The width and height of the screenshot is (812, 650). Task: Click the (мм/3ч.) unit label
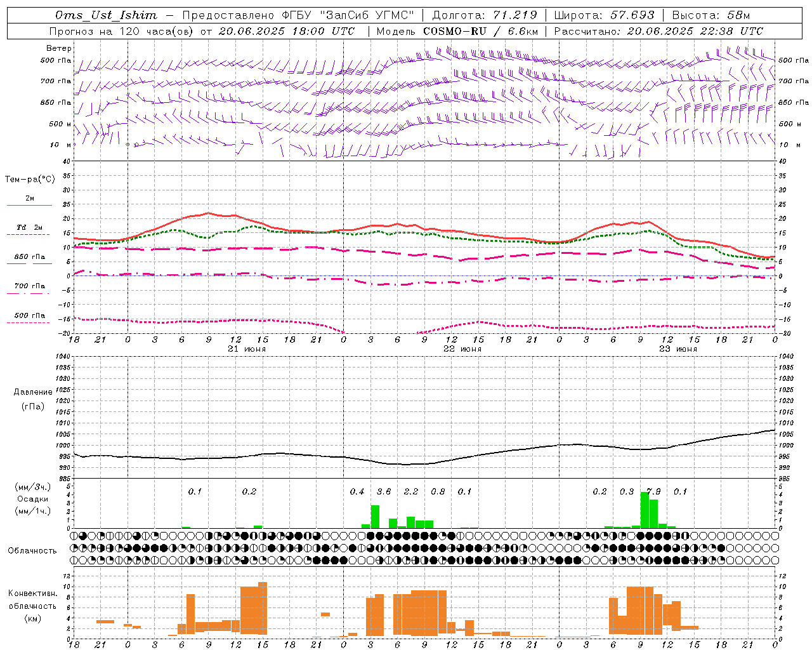[32, 487]
